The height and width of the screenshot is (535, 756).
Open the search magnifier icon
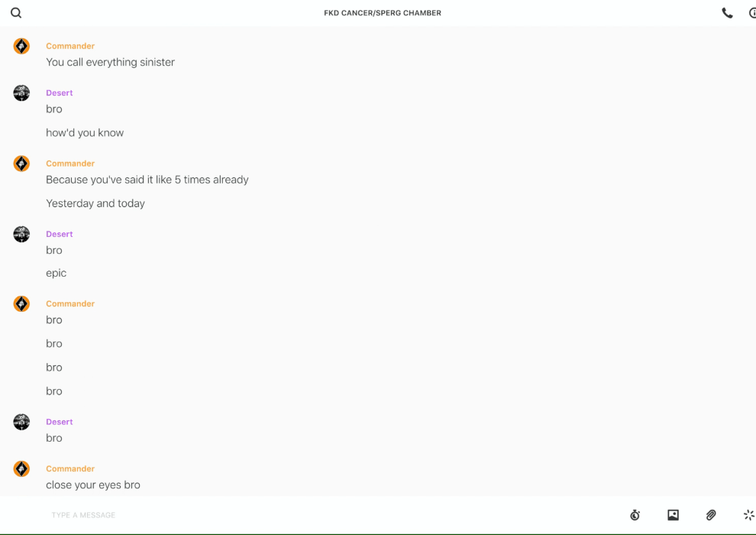[x=16, y=13]
